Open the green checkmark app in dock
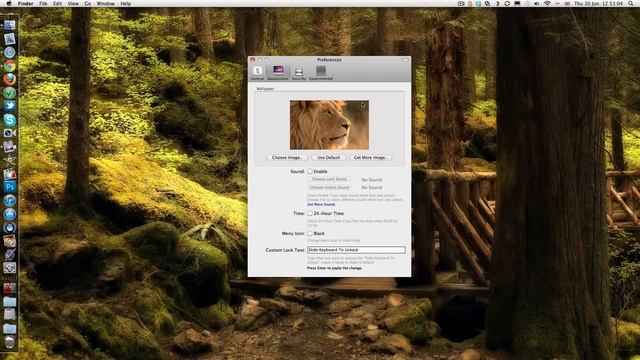Image resolution: width=640 pixels, height=360 pixels. click(x=9, y=93)
